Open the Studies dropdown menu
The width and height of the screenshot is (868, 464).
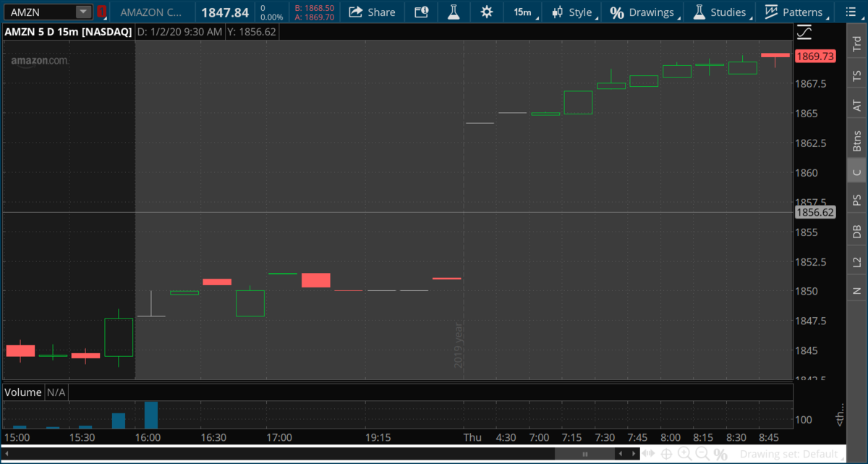720,12
